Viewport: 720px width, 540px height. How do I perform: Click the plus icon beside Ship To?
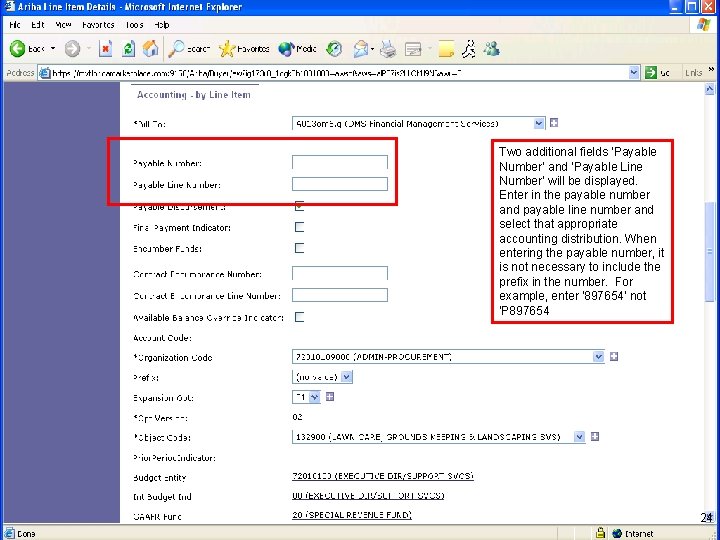click(x=554, y=123)
